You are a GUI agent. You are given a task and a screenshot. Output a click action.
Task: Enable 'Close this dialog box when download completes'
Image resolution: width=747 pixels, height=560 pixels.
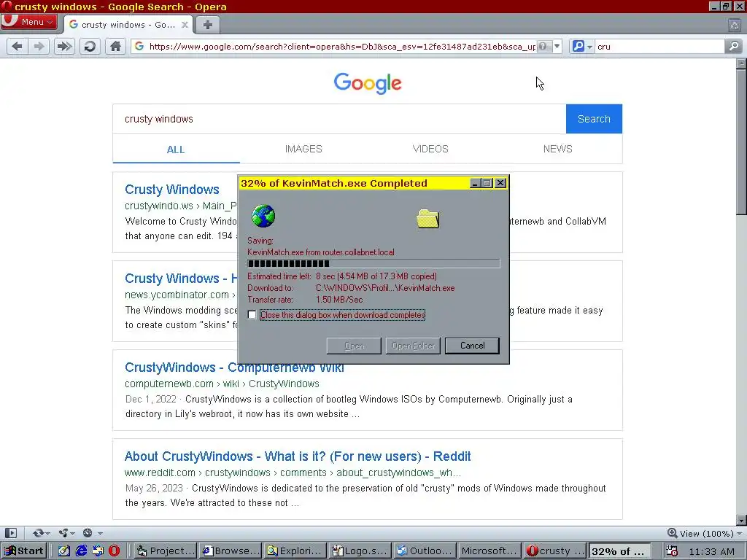(252, 315)
